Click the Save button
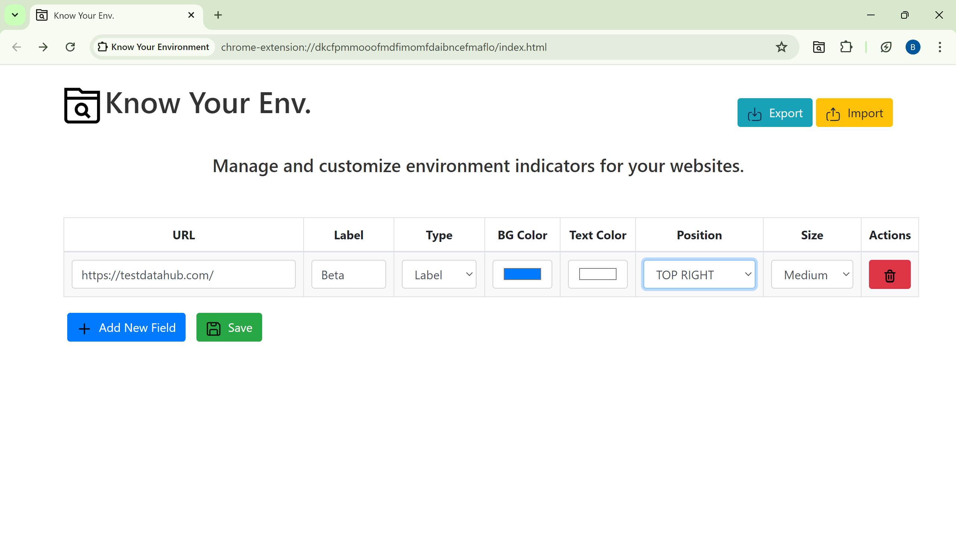Viewport: 956px width, 560px height. coord(229,327)
